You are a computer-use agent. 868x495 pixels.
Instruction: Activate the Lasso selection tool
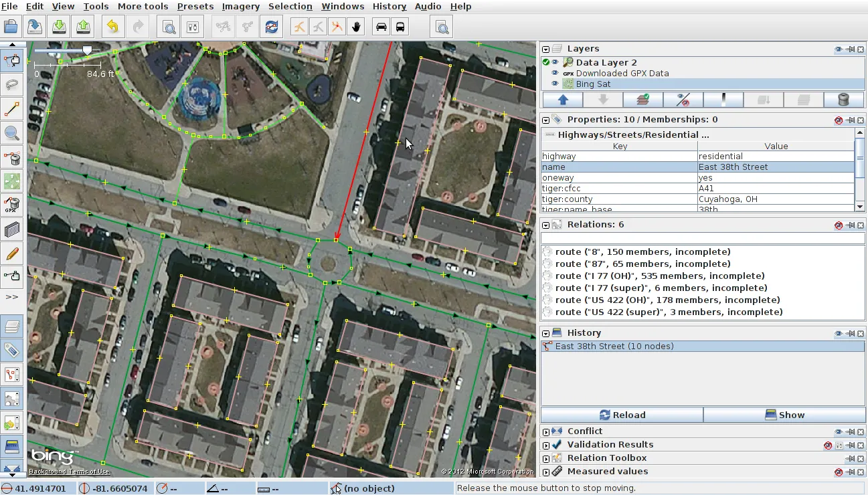tap(12, 84)
